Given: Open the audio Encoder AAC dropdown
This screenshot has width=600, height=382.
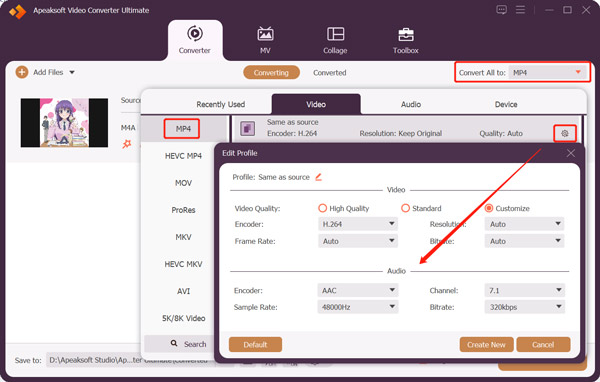Looking at the screenshot, I should 358,290.
